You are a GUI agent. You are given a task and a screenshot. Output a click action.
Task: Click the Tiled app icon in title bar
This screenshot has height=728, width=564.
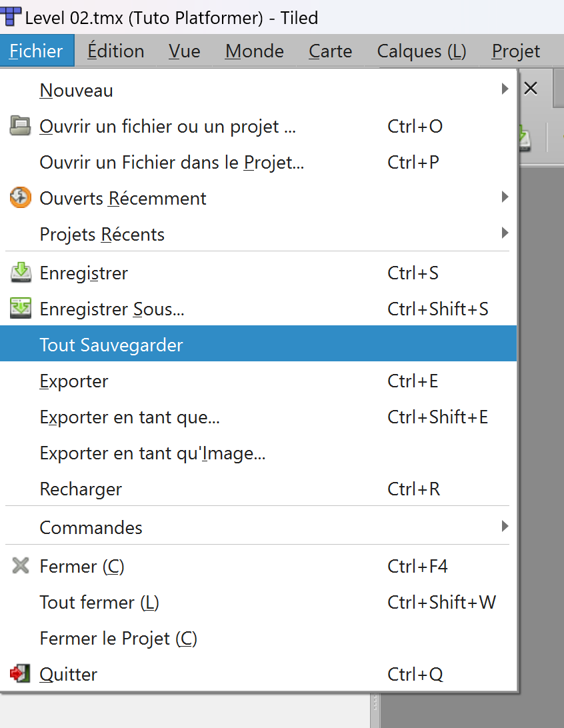[11, 17]
